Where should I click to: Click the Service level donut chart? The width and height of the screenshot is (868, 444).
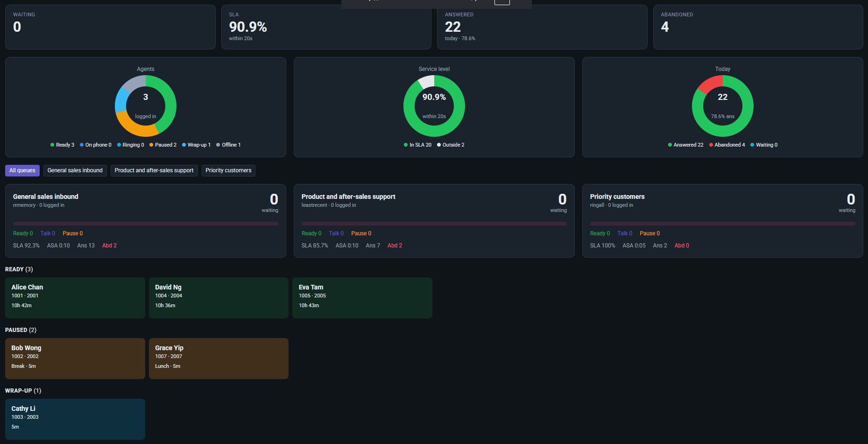(x=434, y=106)
